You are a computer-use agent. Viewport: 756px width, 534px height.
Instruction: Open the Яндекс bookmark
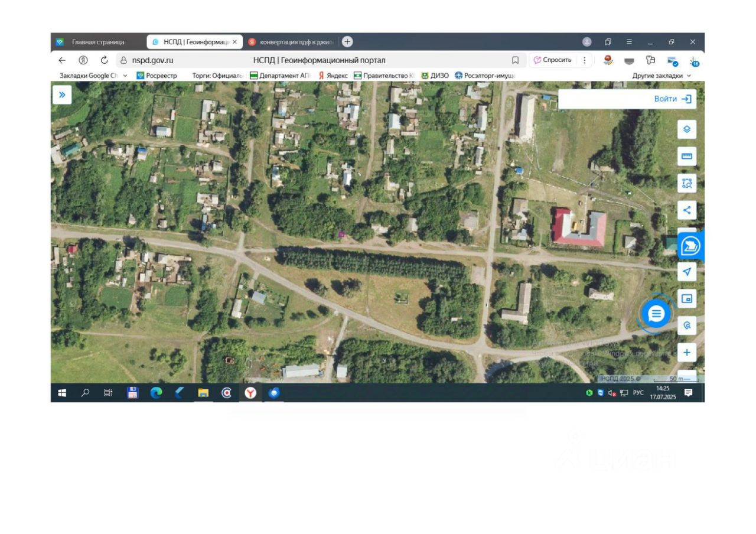tap(333, 76)
